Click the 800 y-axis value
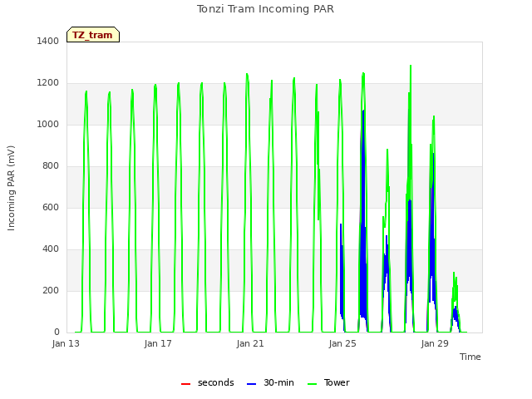 [51, 166]
